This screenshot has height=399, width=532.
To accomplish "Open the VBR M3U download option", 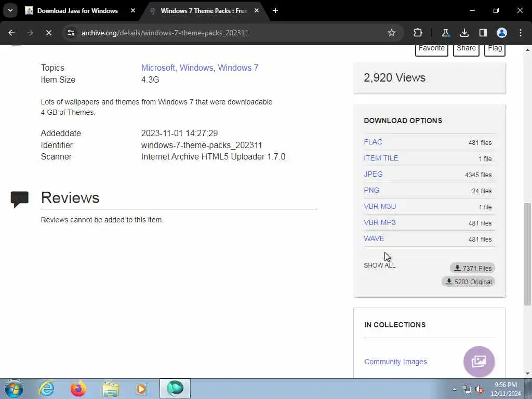I will 380,207.
